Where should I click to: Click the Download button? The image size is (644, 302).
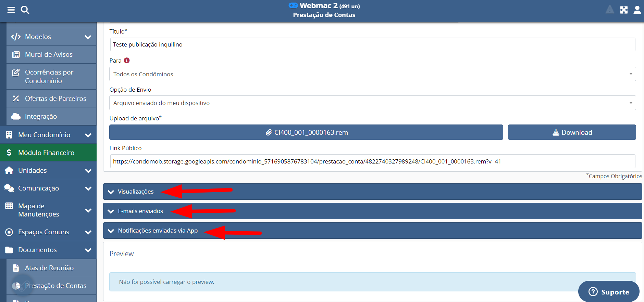(572, 132)
